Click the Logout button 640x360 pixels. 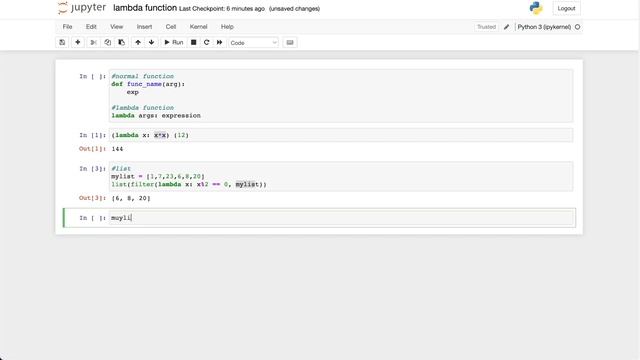coord(566,8)
